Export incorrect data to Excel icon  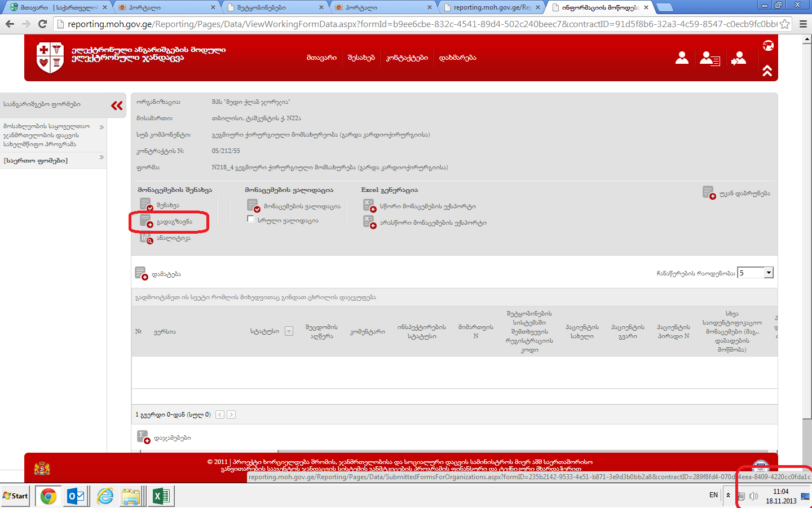pos(369,222)
